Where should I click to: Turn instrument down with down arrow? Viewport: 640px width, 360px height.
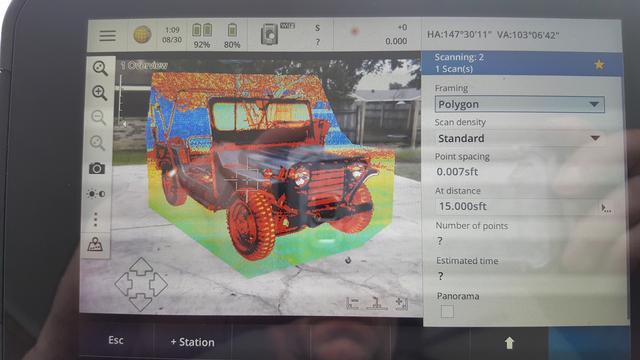pos(140,302)
